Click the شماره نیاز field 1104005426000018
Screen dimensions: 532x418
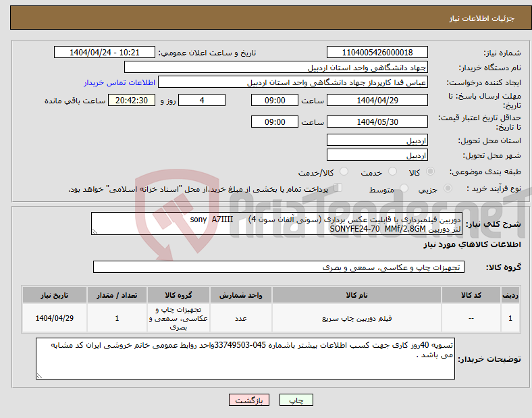pos(377,52)
